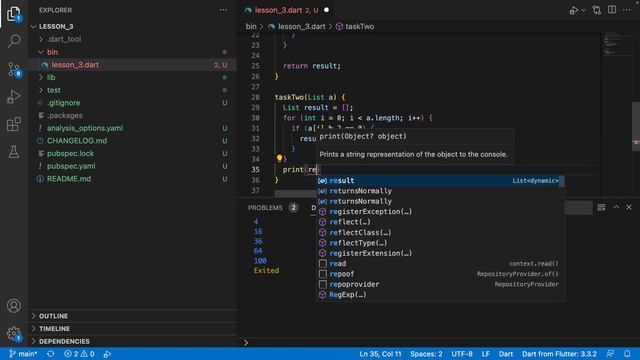
Task: Expand the TIMELINE section
Action: point(132,329)
